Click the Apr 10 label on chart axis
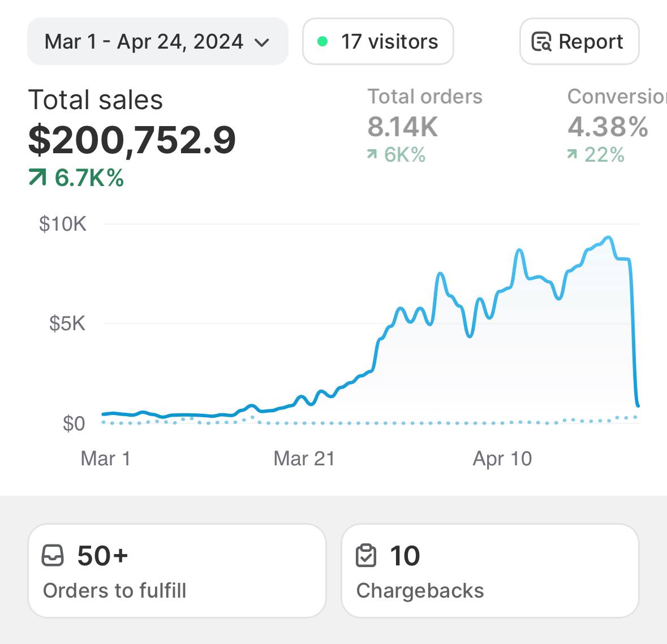Image resolution: width=667 pixels, height=644 pixels. pos(502,459)
